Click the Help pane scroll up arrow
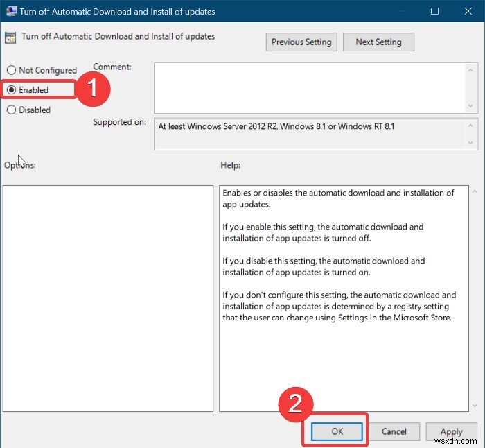Image resolution: width=485 pixels, height=448 pixels. [475, 191]
